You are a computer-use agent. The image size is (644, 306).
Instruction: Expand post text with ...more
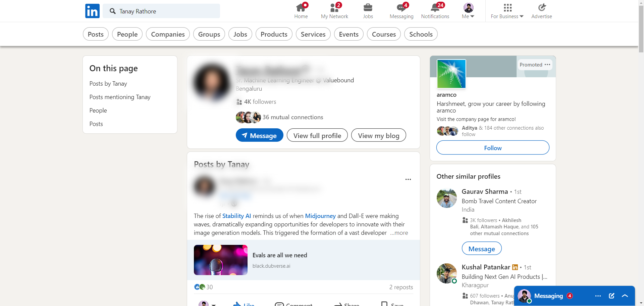pos(399,233)
